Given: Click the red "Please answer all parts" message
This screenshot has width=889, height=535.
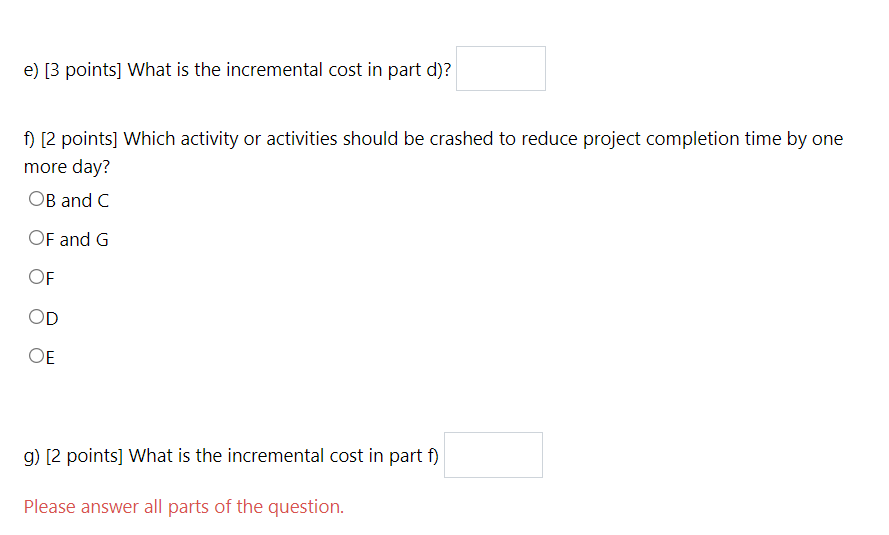Looking at the screenshot, I should coord(184,507).
